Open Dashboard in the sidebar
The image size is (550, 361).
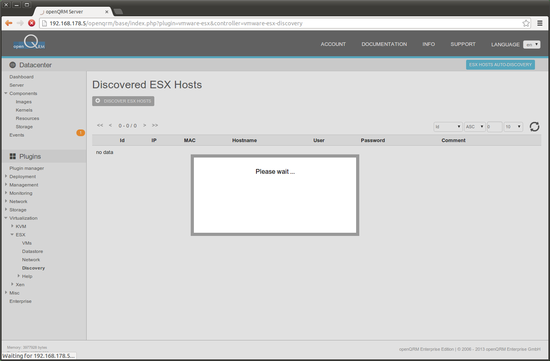coord(21,77)
